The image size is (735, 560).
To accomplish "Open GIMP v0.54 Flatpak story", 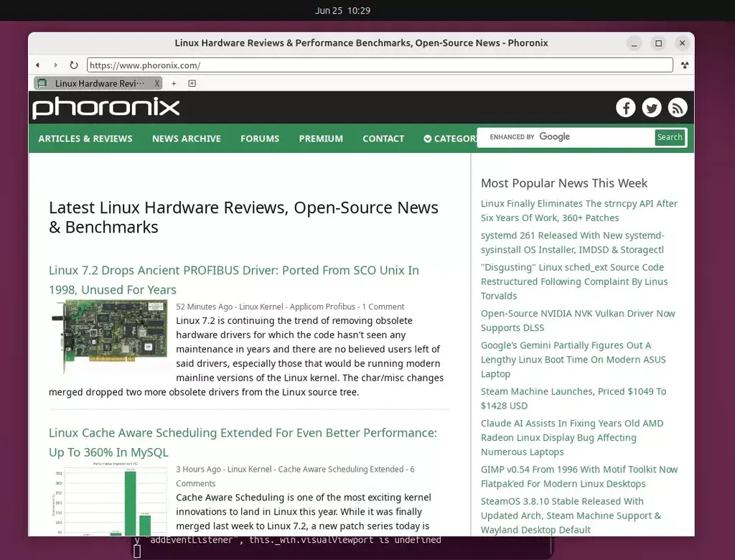I will (x=579, y=476).
